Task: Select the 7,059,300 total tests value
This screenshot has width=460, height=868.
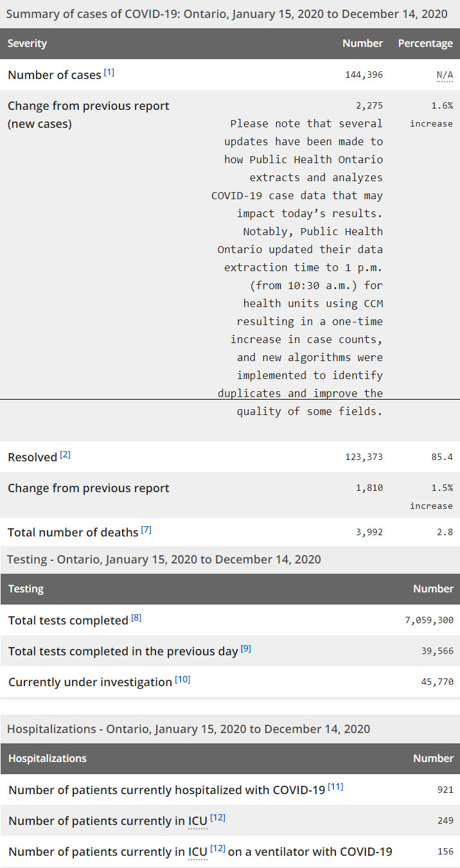Action: click(x=428, y=620)
